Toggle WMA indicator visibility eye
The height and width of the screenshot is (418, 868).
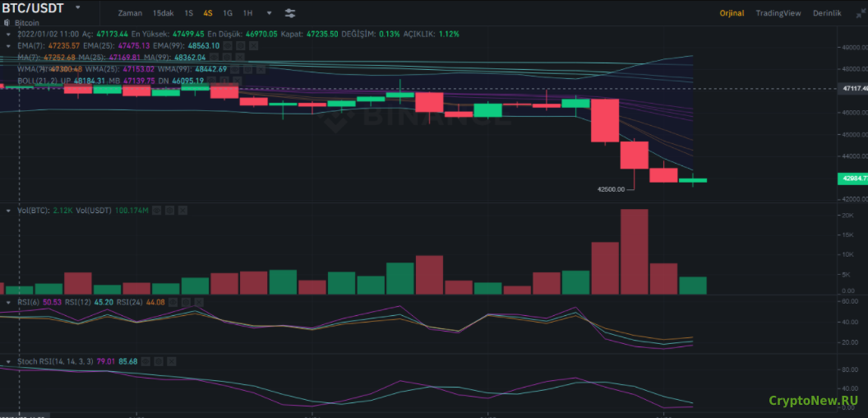[x=237, y=69]
